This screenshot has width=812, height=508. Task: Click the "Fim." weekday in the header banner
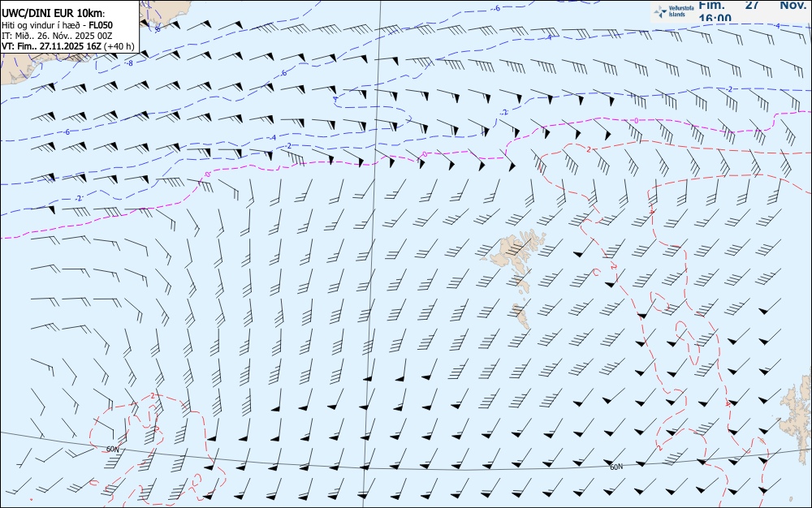pos(711,5)
